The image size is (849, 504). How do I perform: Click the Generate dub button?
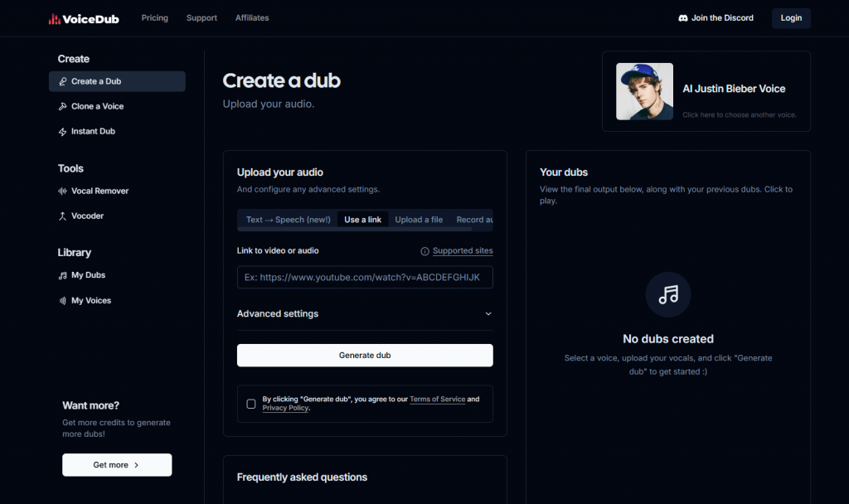click(x=365, y=356)
